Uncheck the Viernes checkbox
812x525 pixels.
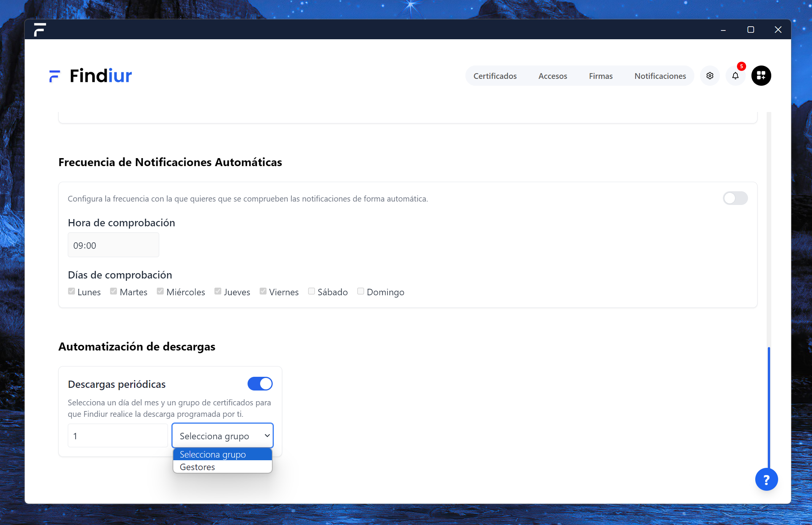click(x=263, y=291)
